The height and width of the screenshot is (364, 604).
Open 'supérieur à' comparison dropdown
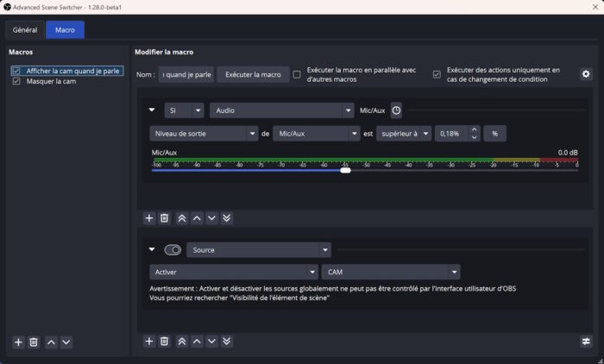[404, 134]
